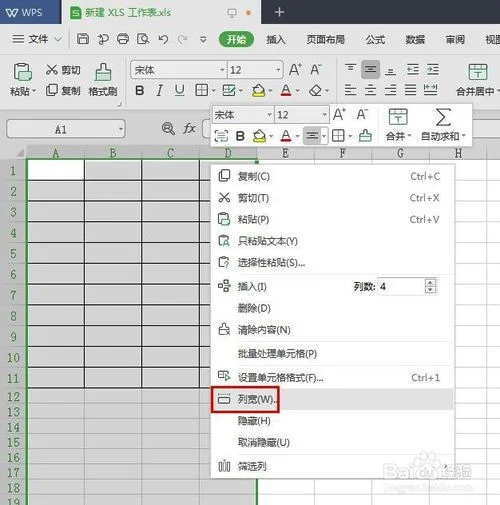The image size is (500, 505).
Task: Choose 剪切(T) in context menu
Action: tap(332, 198)
